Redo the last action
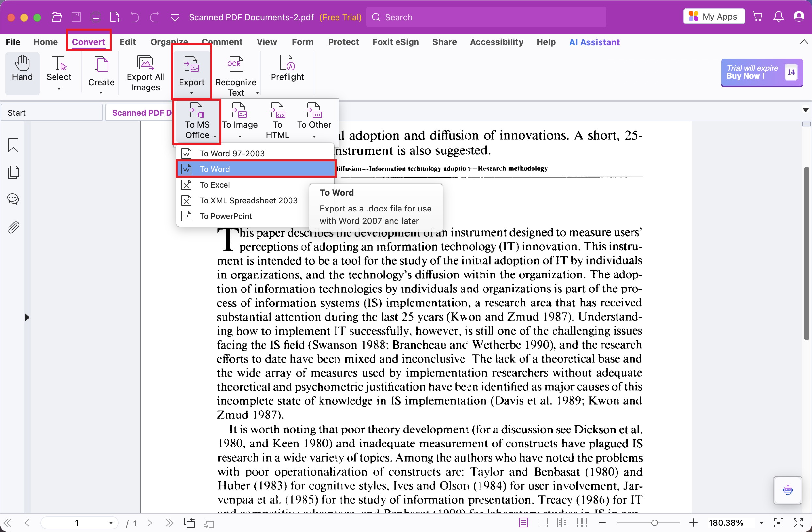This screenshot has width=812, height=532. coord(155,17)
